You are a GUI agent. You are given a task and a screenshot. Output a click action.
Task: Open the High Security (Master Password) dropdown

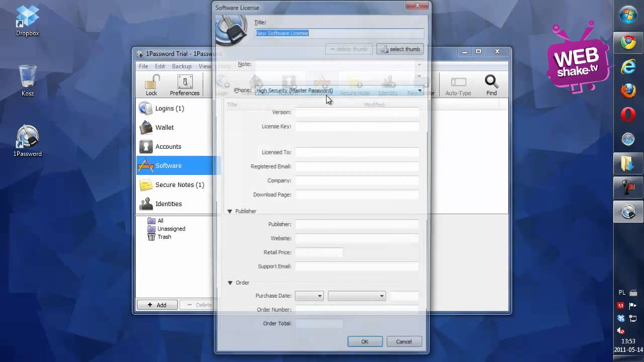tap(339, 90)
